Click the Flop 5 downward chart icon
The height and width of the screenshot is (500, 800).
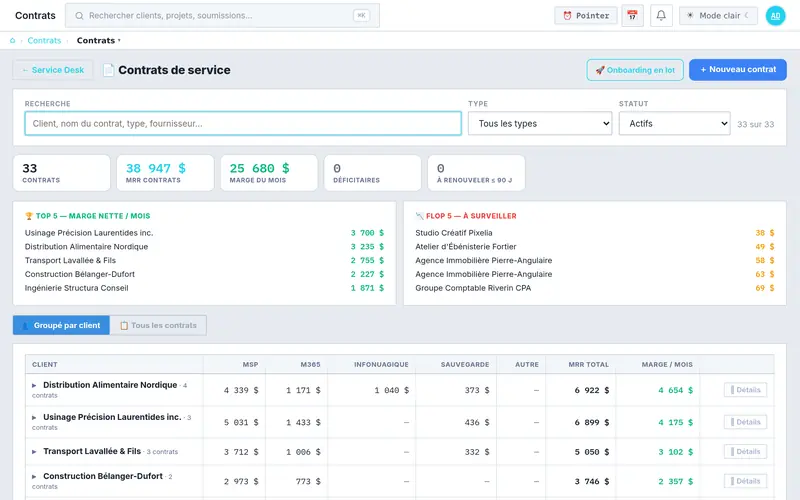419,216
